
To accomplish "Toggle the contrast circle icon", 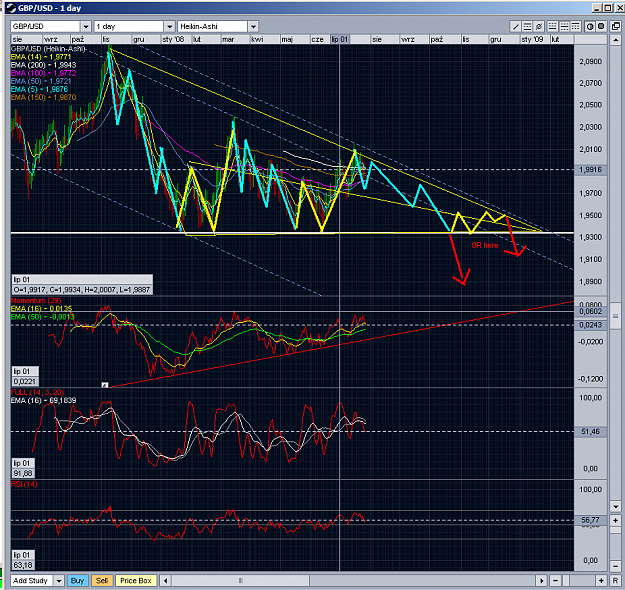I will pos(590,27).
